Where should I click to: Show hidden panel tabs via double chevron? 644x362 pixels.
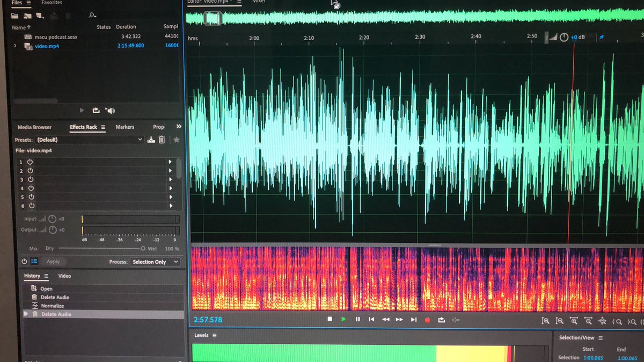tap(179, 127)
